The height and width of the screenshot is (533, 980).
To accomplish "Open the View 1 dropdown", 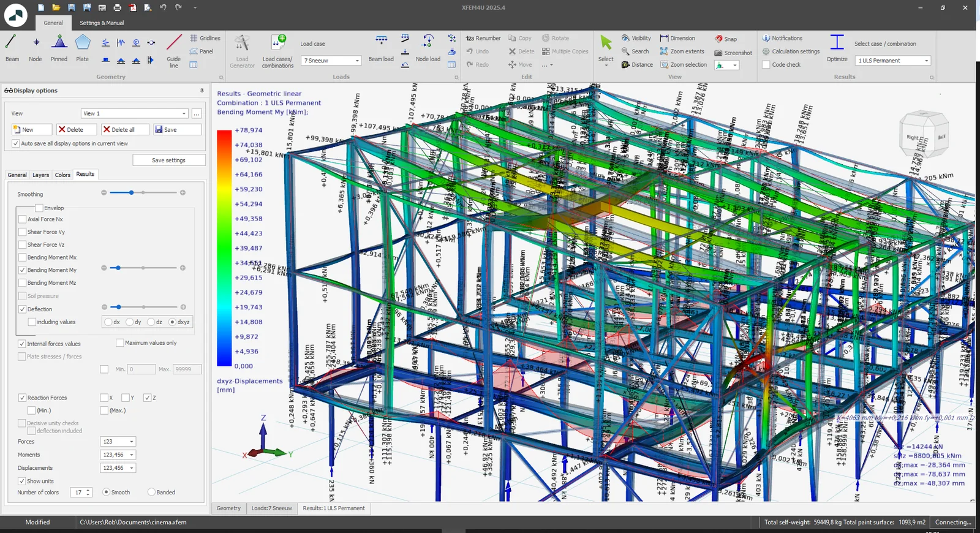I will 135,113.
